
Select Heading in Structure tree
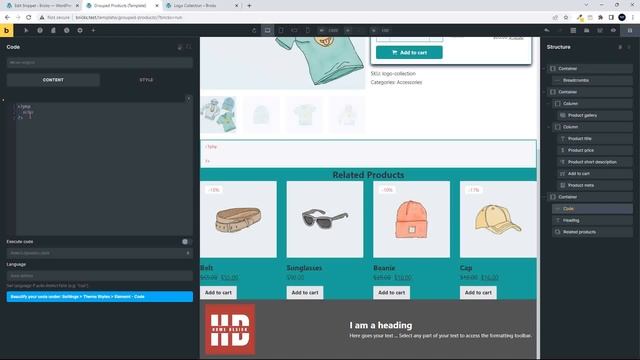point(591,220)
